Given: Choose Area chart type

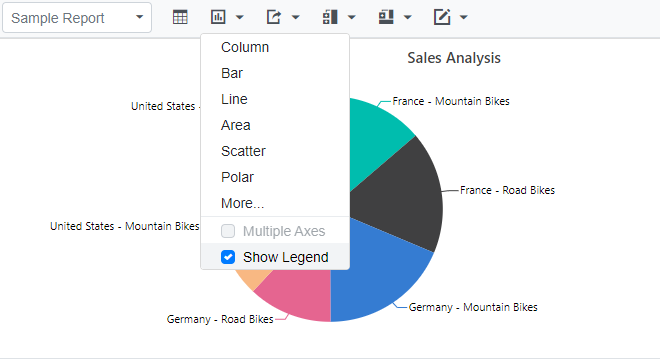Looking at the screenshot, I should (x=275, y=125).
